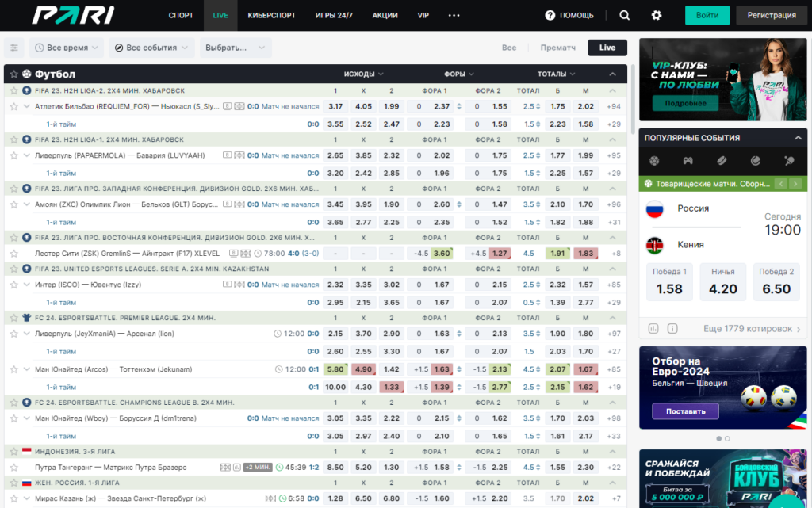Viewport: 812px width, 508px height.
Task: Open more menu three dots
Action: (454, 16)
